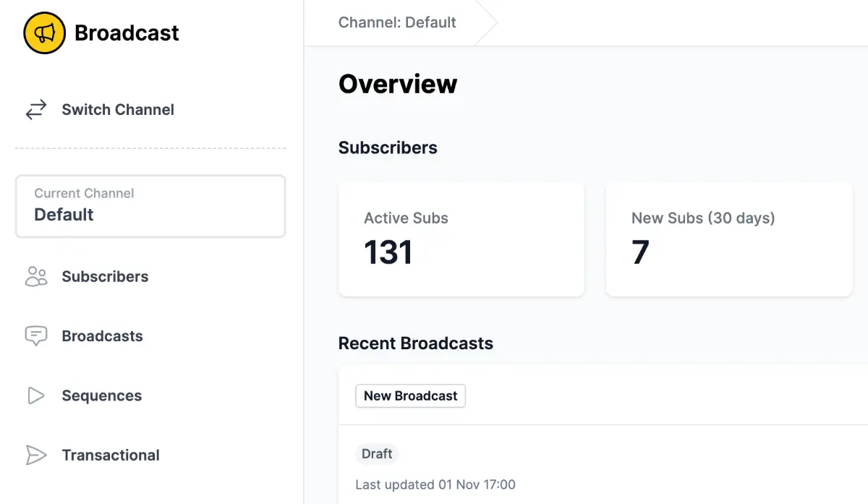868x504 pixels.
Task: Click the Recent Broadcasts section heading
Action: pos(415,343)
